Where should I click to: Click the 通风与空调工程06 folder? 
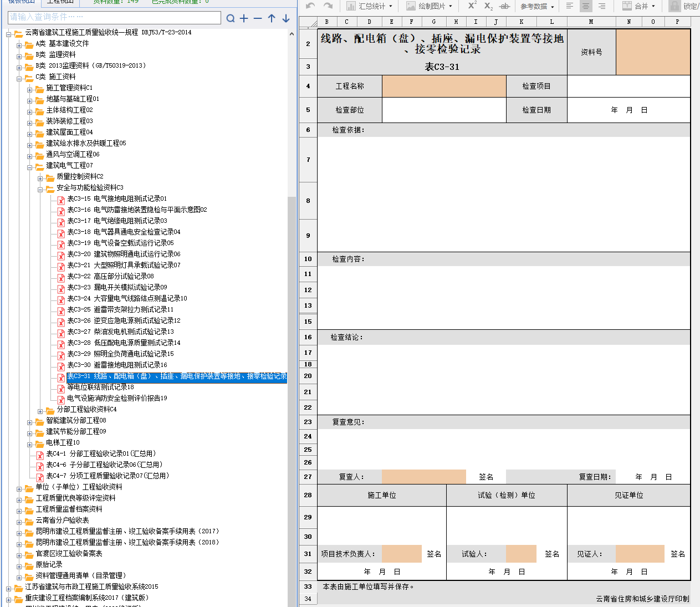(73, 154)
